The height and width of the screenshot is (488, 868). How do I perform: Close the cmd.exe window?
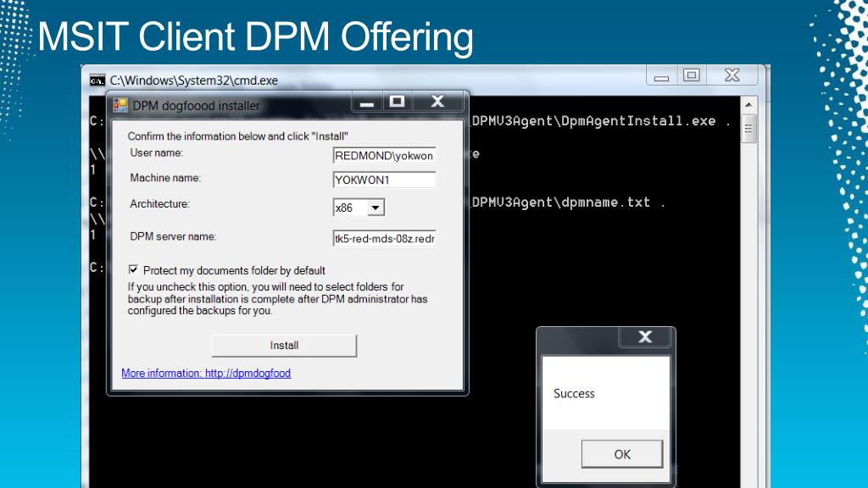point(732,75)
